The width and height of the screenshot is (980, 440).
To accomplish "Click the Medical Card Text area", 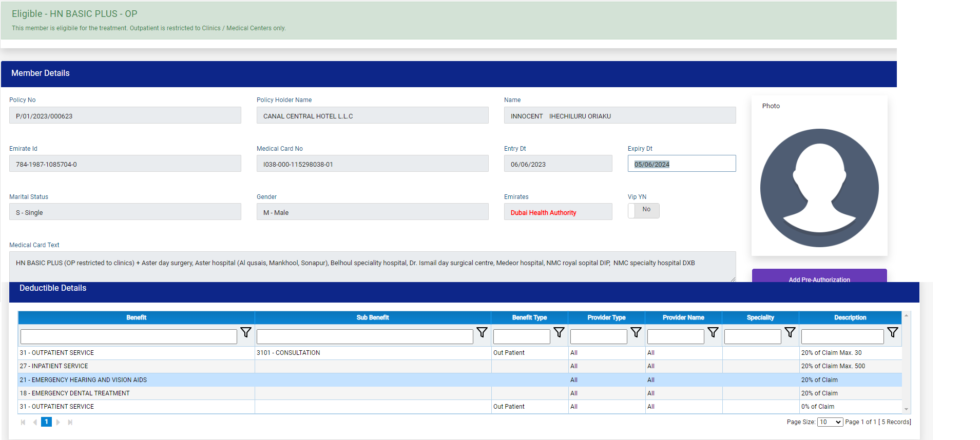I will pyautogui.click(x=372, y=265).
